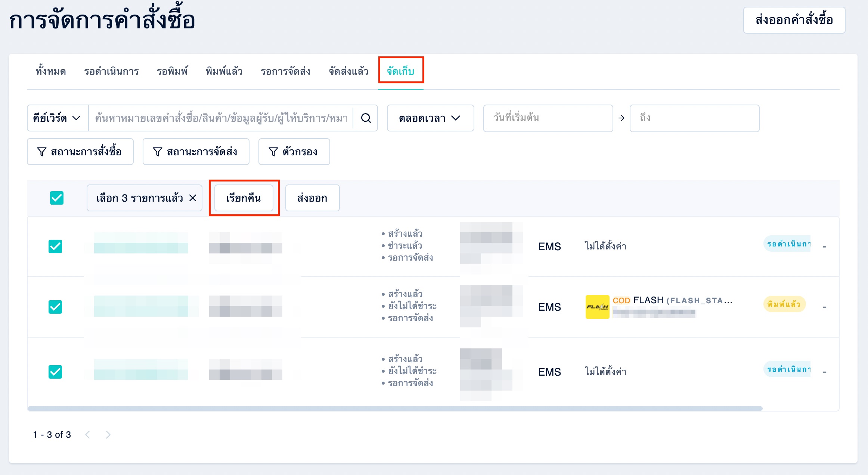Click the search magnifier icon

[366, 118]
